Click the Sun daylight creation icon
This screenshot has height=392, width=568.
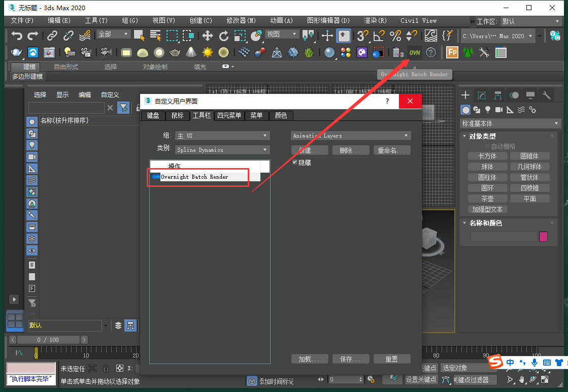pyautogui.click(x=208, y=52)
